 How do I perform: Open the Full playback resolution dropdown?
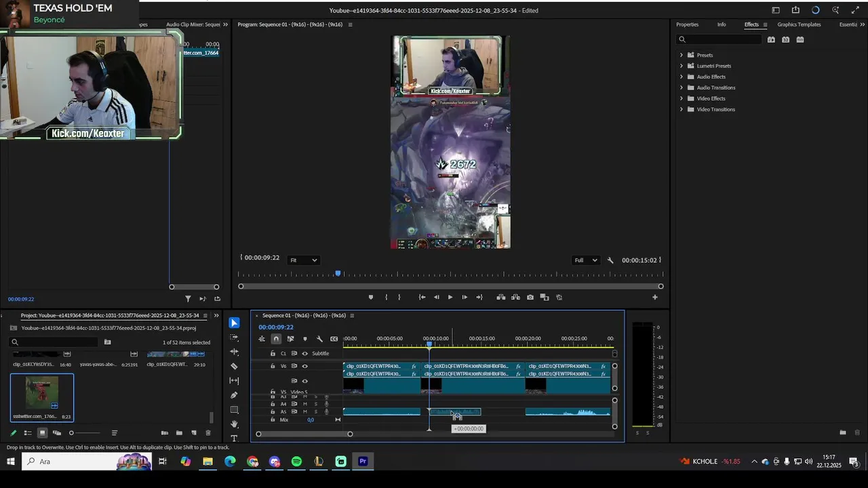click(586, 260)
